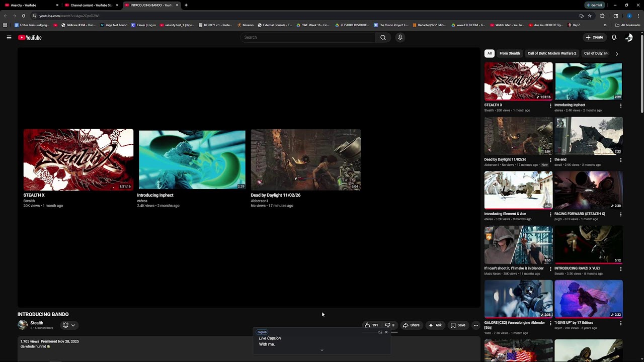Image resolution: width=644 pixels, height=362 pixels.
Task: Open the YouTube guide hamburger menu
Action: click(x=9, y=37)
